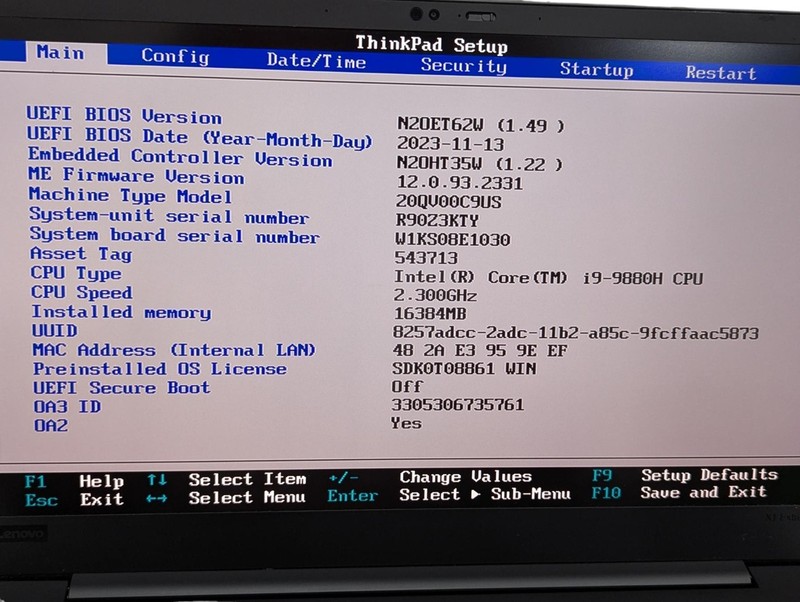The width and height of the screenshot is (800, 602).
Task: Click the OA3 ID value 3305306735761
Action: pos(458,405)
